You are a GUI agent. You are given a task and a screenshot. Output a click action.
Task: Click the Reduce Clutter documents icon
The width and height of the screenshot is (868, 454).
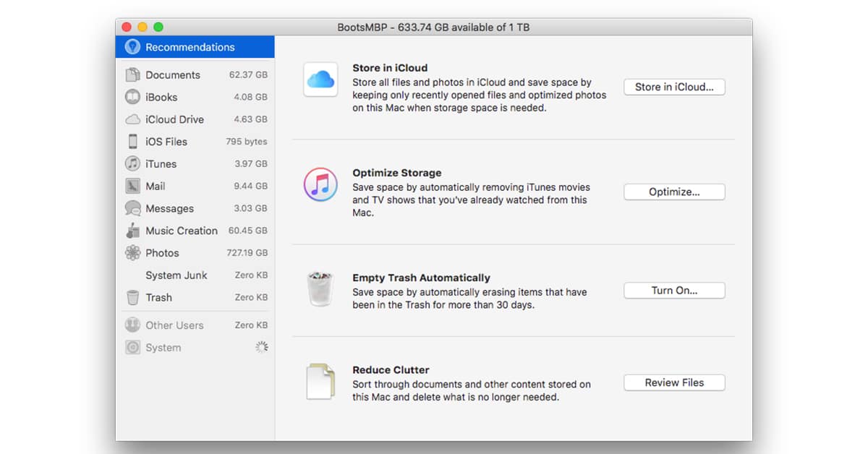point(320,382)
